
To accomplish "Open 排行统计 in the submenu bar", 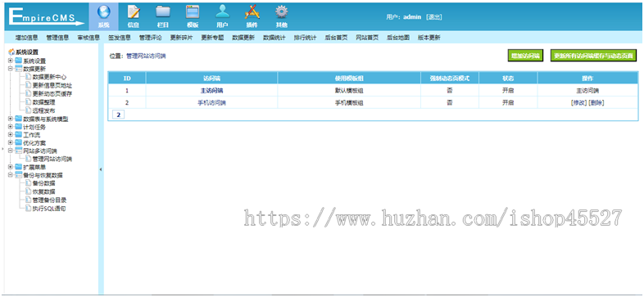I will click(305, 38).
